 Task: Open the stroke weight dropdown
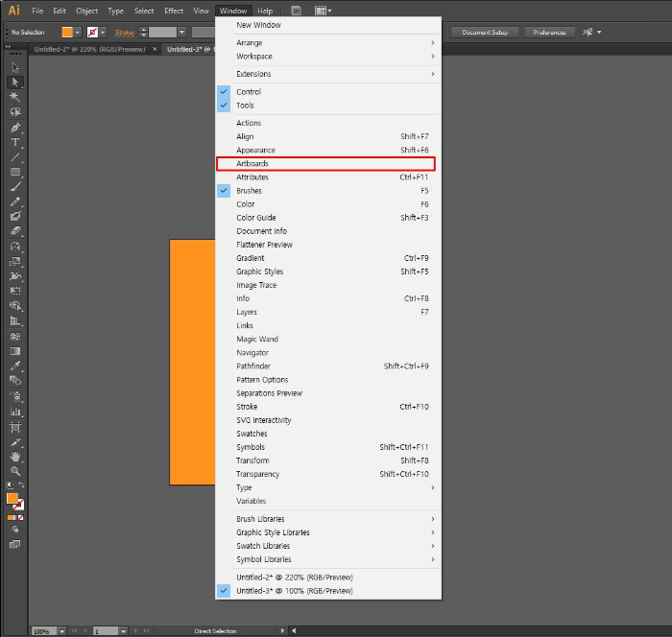click(x=181, y=32)
